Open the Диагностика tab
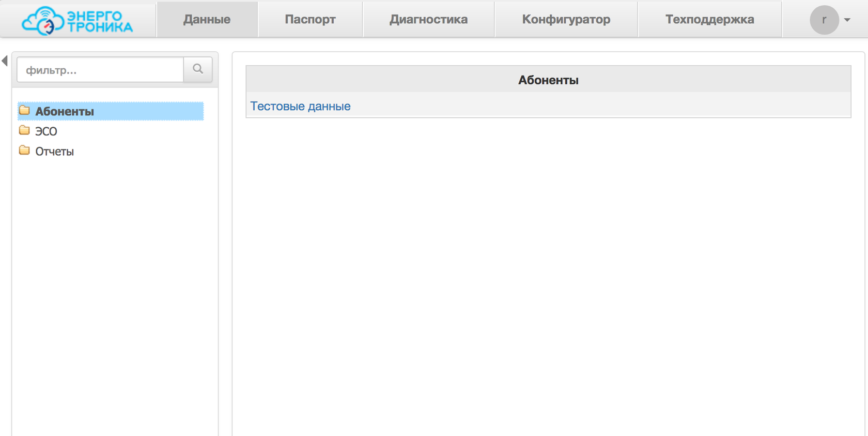Viewport: 868px width, 436px height. coord(428,19)
